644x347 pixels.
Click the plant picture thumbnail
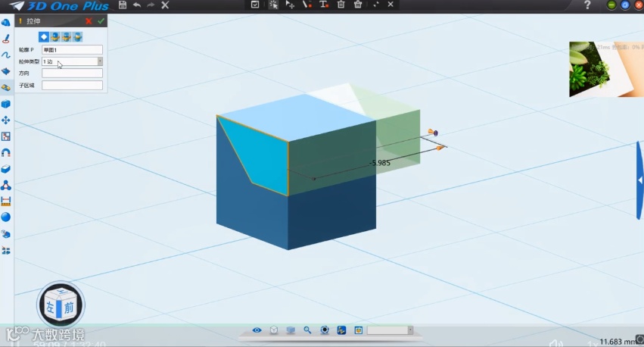click(606, 69)
